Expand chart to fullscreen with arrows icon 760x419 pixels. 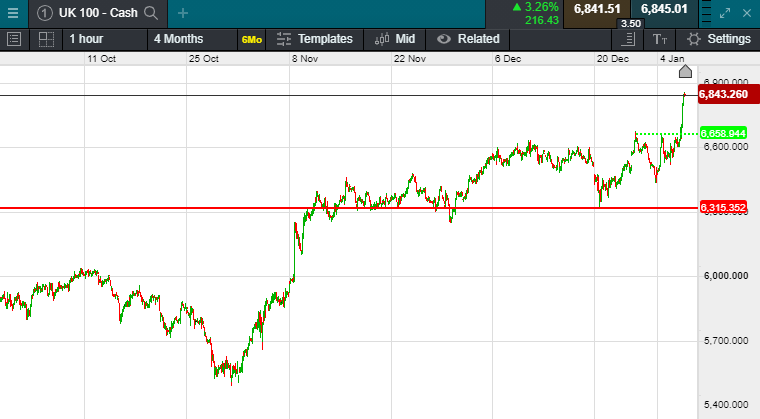(726, 13)
